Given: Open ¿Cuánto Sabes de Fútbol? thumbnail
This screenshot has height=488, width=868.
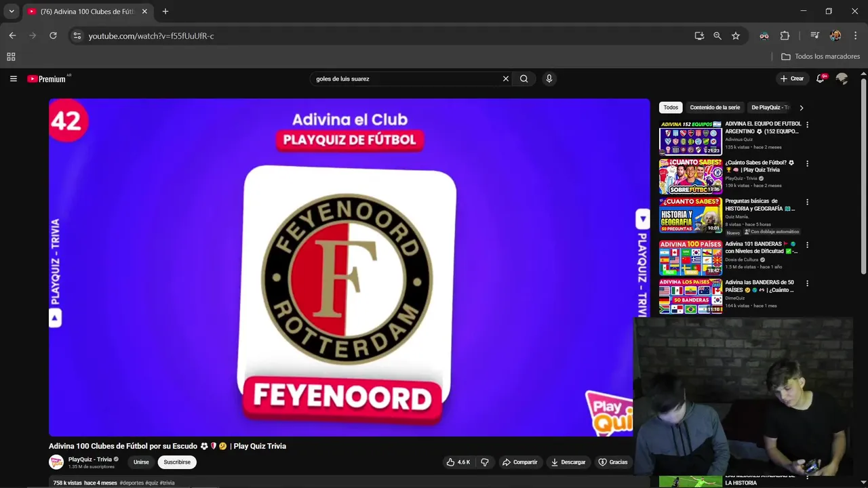Looking at the screenshot, I should click(690, 177).
